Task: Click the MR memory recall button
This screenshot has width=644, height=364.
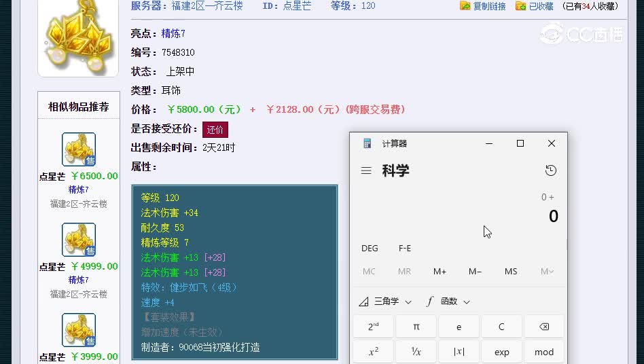Action: pos(404,271)
